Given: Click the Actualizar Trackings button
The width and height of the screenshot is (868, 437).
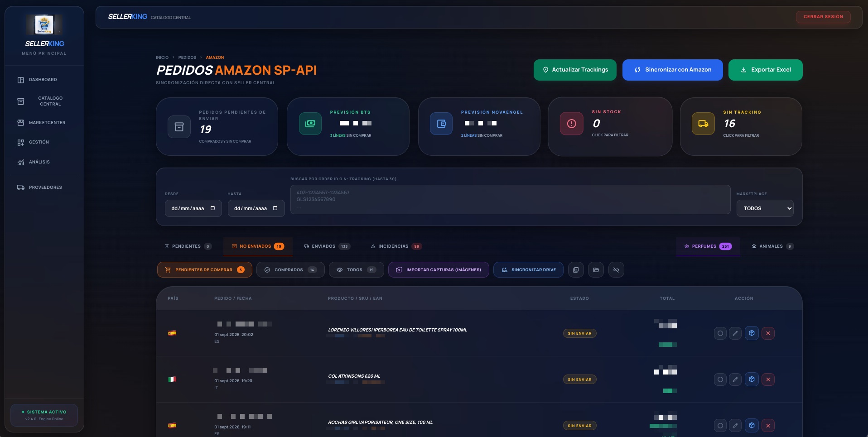Looking at the screenshot, I should (575, 70).
